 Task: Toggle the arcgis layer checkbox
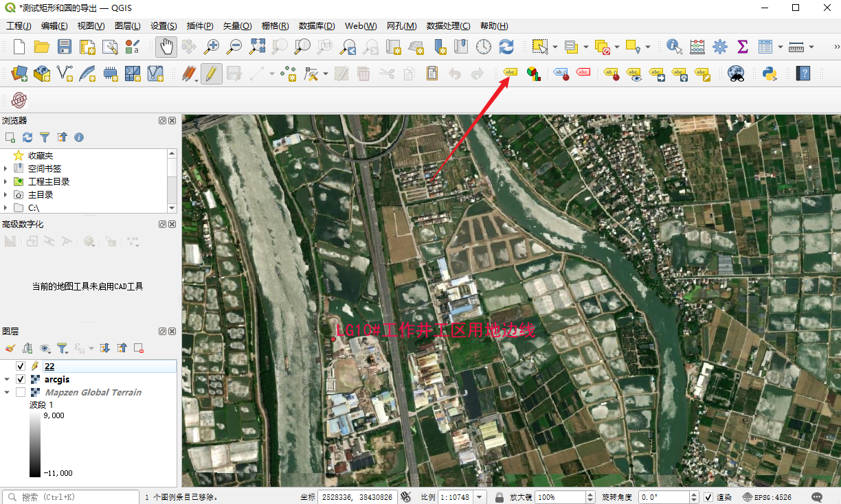coord(21,380)
